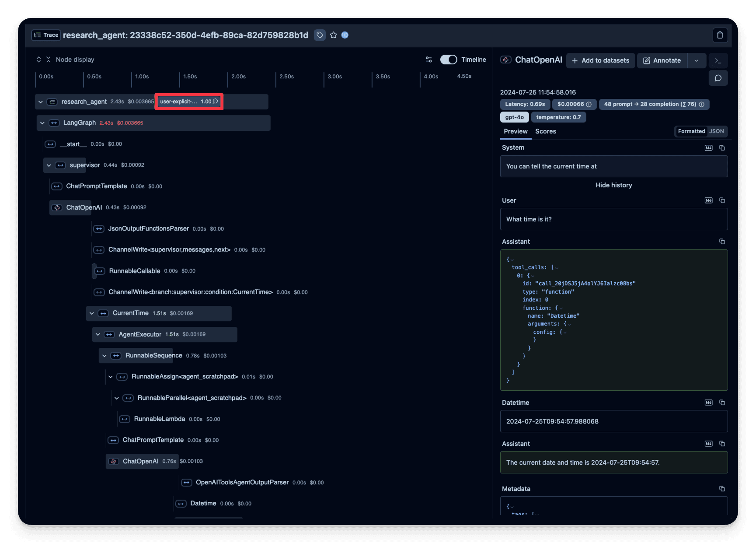Switch to the Scores tab

pos(545,131)
